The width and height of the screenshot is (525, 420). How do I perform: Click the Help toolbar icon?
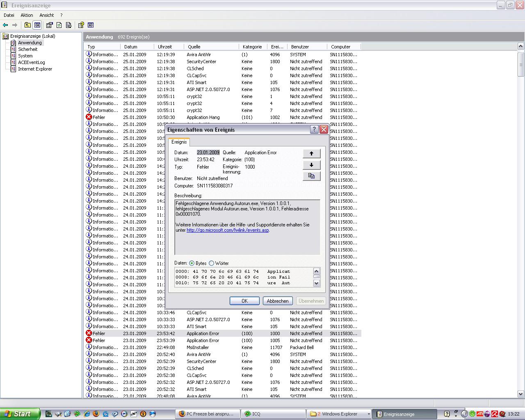coord(81,25)
